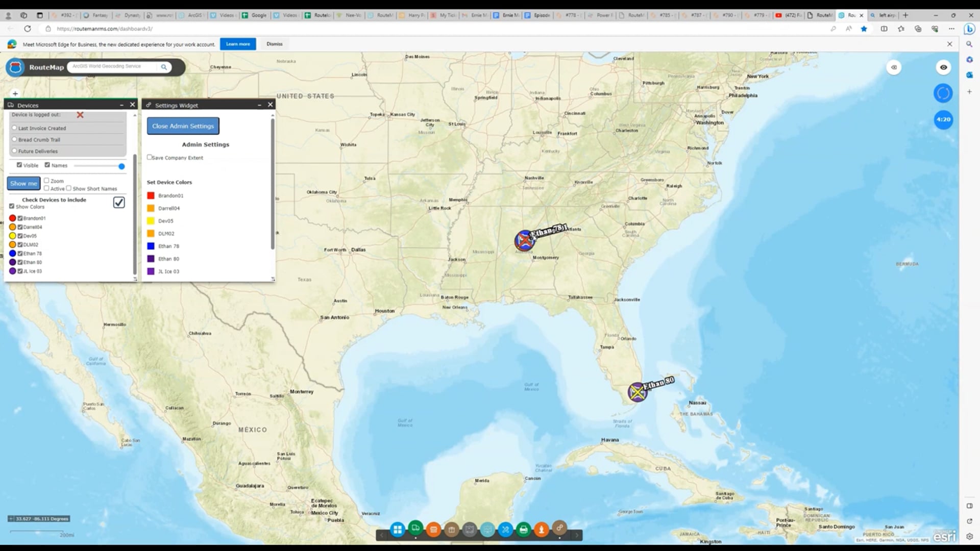Click the Ethan 80 device marker near Florida
980x551 pixels.
637,392
